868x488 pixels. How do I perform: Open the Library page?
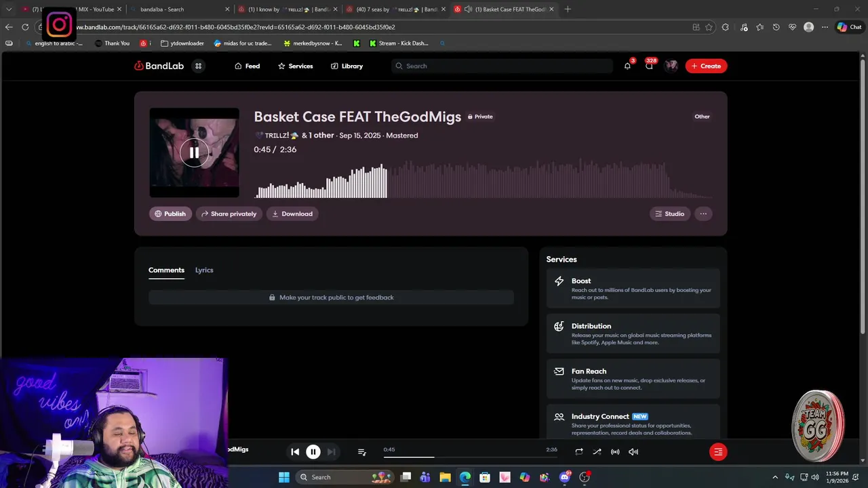pyautogui.click(x=347, y=66)
